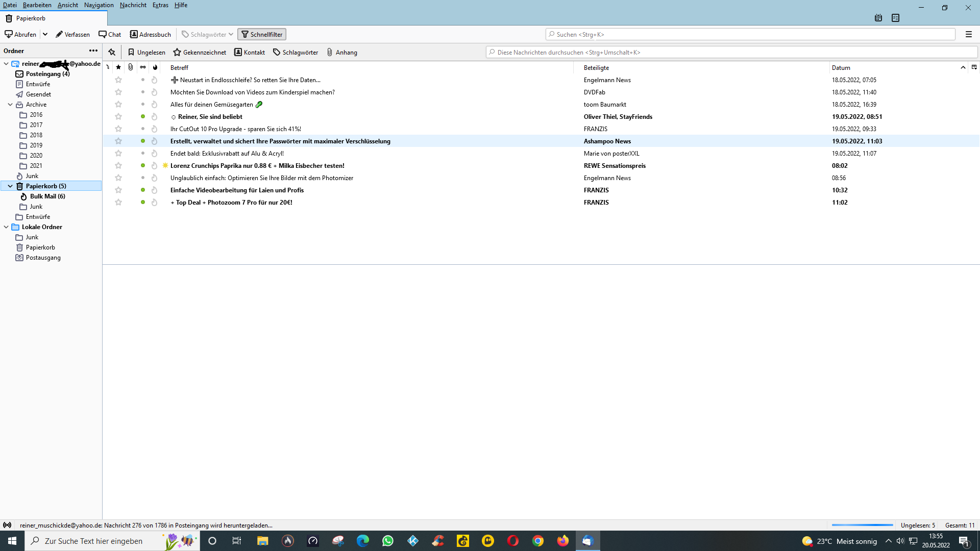Click the Task View taskbar icon
The image size is (980, 551).
[x=237, y=541]
